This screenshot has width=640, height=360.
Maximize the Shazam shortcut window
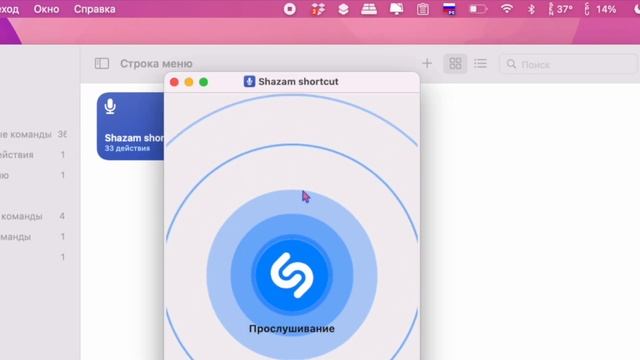pos(204,82)
